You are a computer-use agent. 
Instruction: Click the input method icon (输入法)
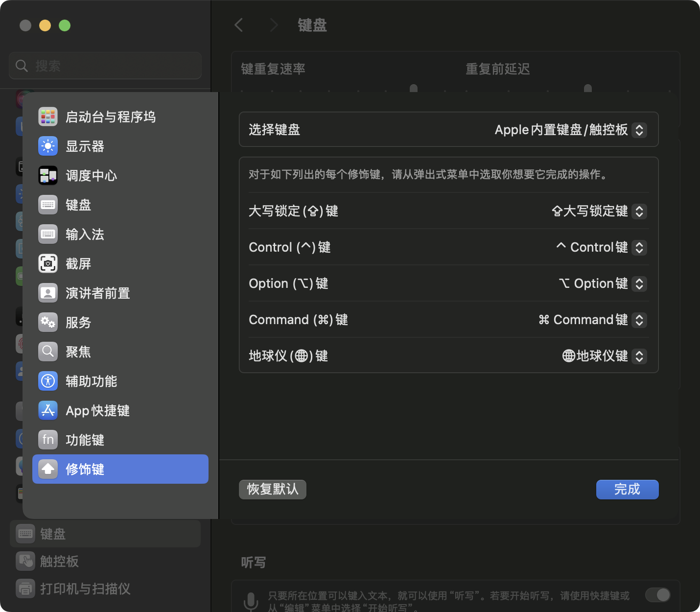pyautogui.click(x=48, y=234)
